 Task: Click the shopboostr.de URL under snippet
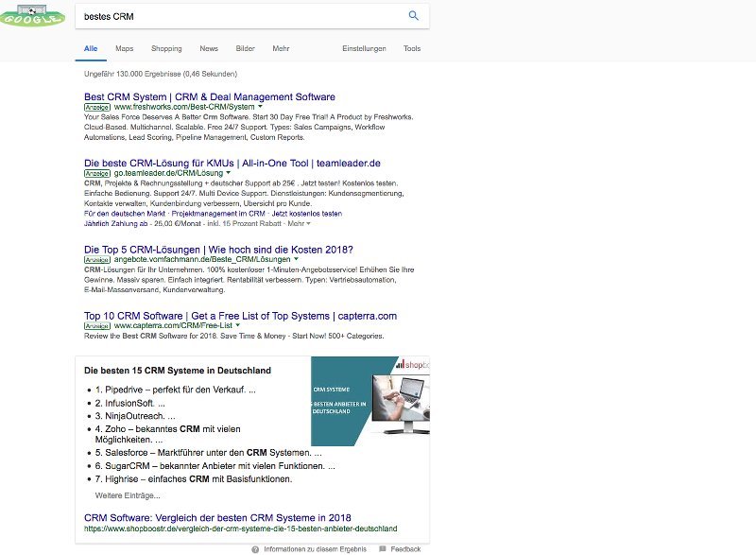click(x=241, y=529)
